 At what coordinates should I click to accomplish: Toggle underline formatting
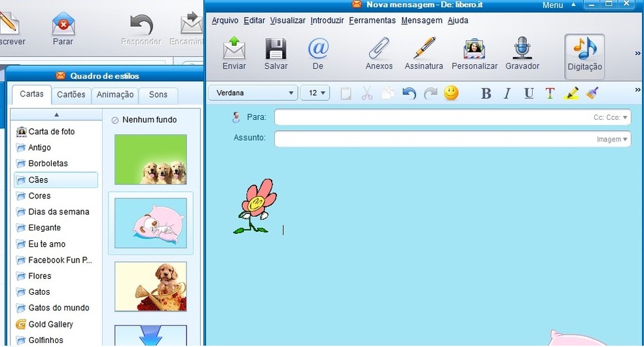tap(529, 94)
